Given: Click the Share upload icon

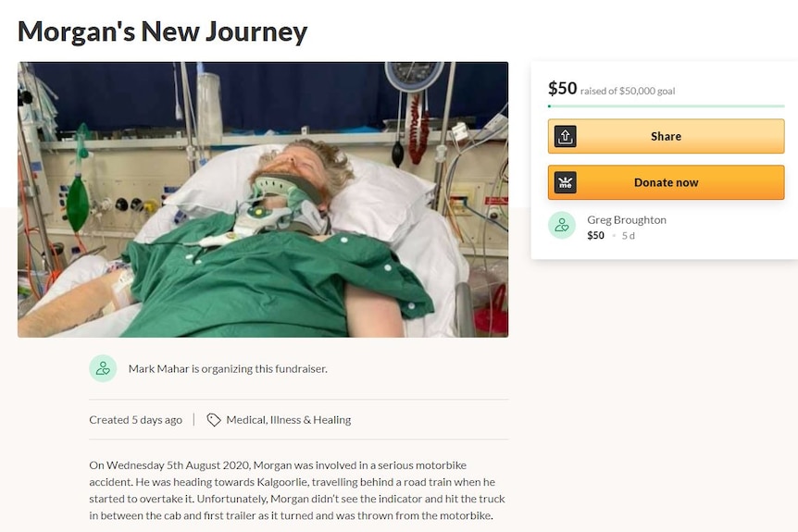Looking at the screenshot, I should pyautogui.click(x=565, y=136).
